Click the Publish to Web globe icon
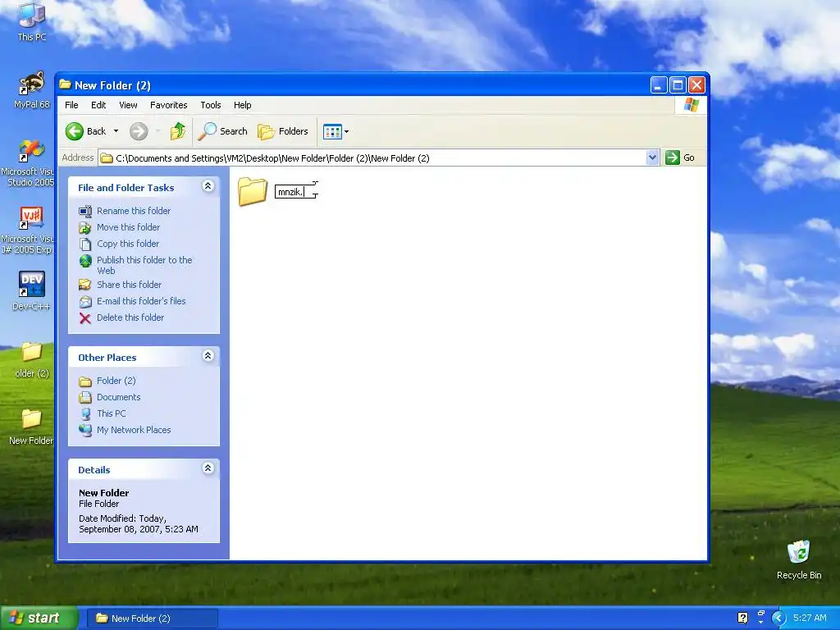The image size is (840, 630). pos(85,261)
